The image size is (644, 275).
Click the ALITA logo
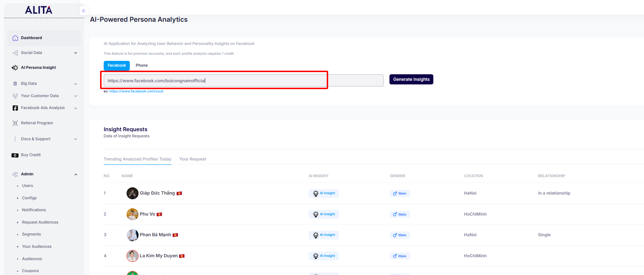pyautogui.click(x=38, y=10)
